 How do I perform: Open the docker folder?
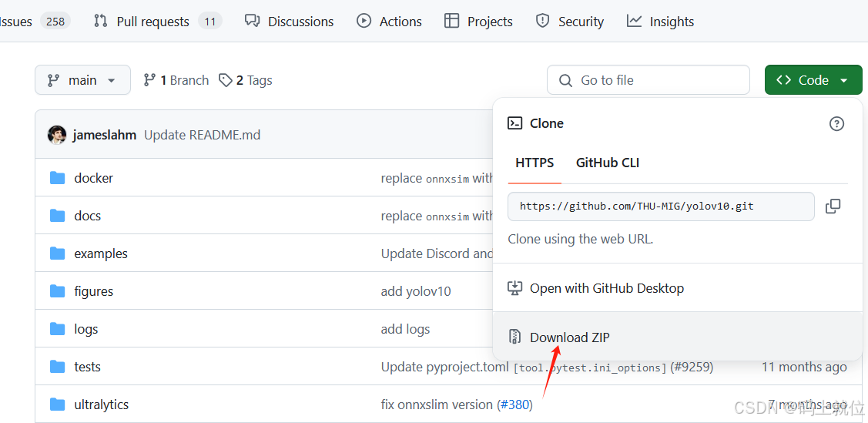pos(93,178)
